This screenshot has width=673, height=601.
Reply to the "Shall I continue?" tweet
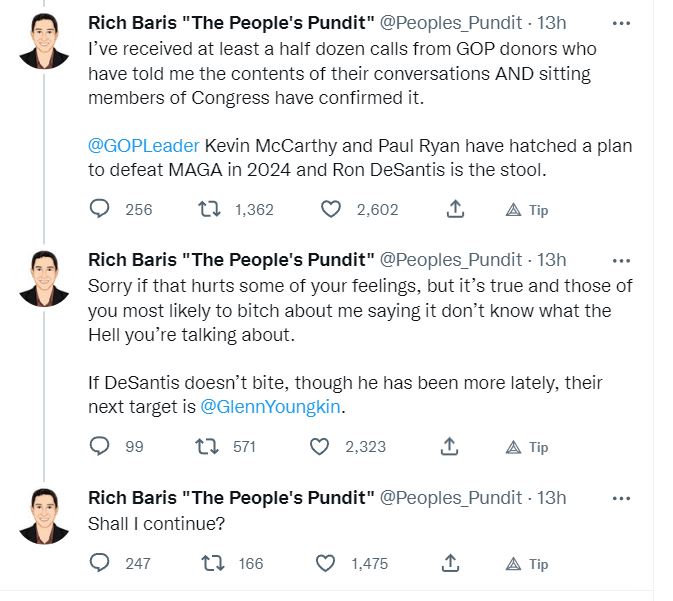coord(100,563)
